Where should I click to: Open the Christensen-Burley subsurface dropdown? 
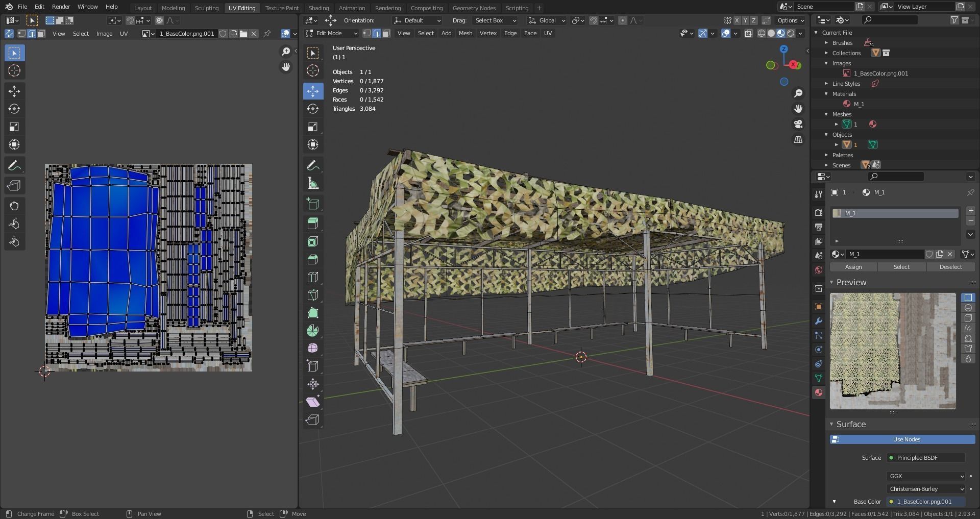point(926,489)
